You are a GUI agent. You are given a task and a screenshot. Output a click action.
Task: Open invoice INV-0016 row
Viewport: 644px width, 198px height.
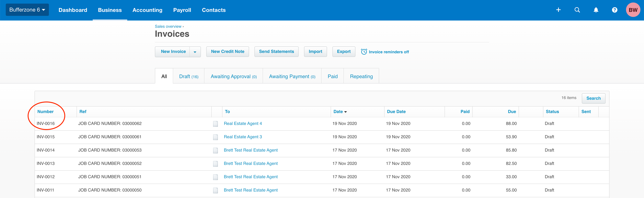322,124
